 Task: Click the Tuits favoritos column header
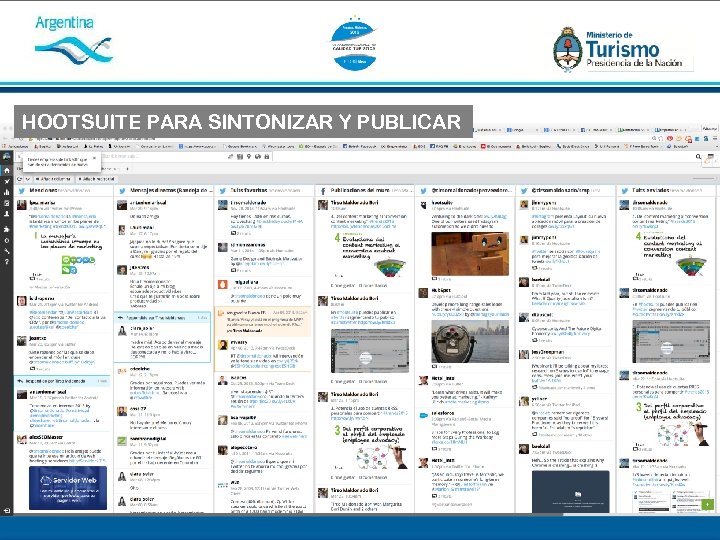(264, 190)
